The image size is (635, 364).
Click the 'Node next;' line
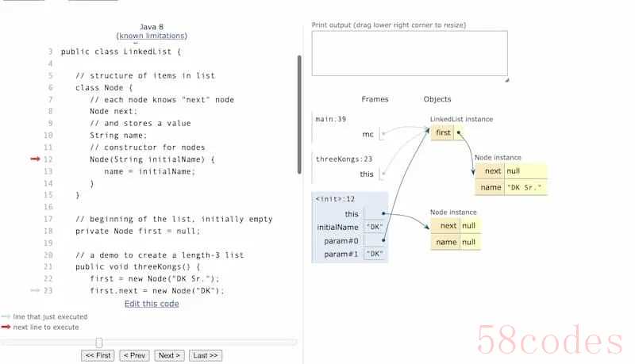coord(114,111)
